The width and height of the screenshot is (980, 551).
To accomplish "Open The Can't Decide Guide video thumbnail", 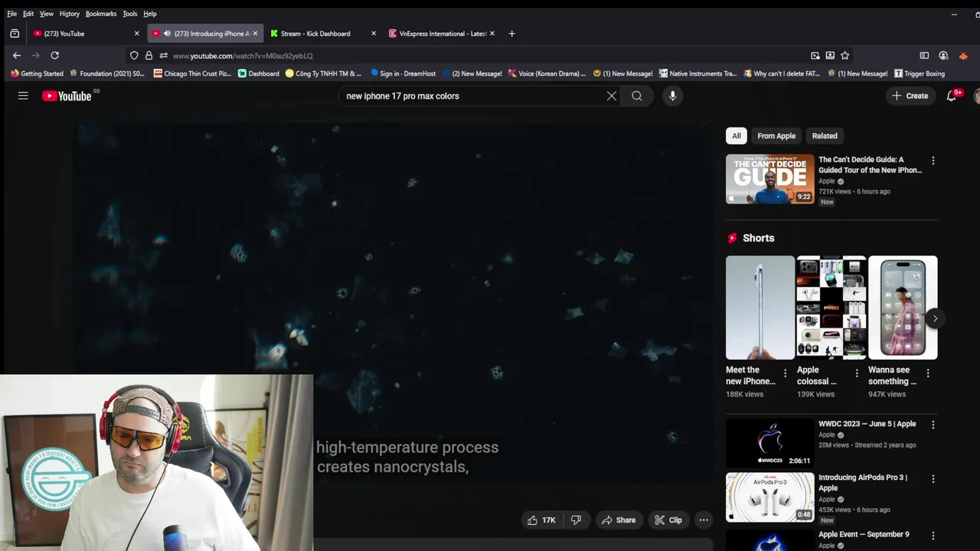I will tap(770, 179).
